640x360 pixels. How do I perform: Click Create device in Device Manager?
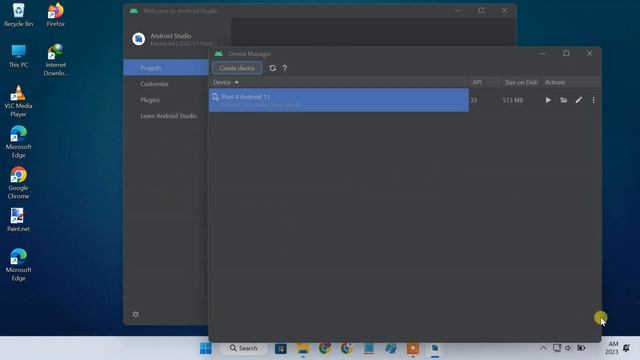(237, 68)
